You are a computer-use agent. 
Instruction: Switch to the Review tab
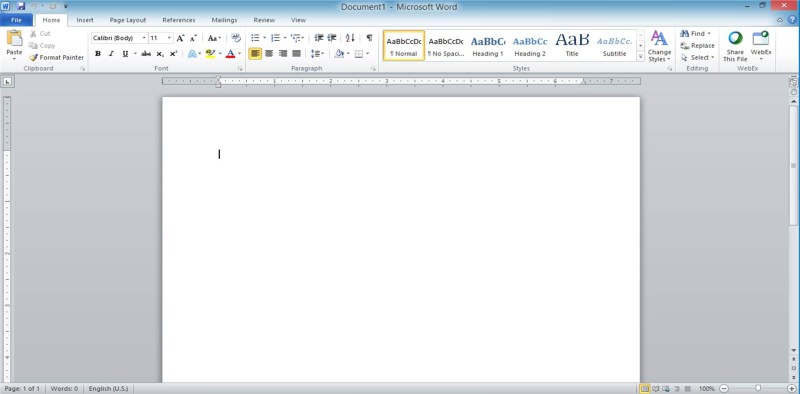pyautogui.click(x=264, y=20)
